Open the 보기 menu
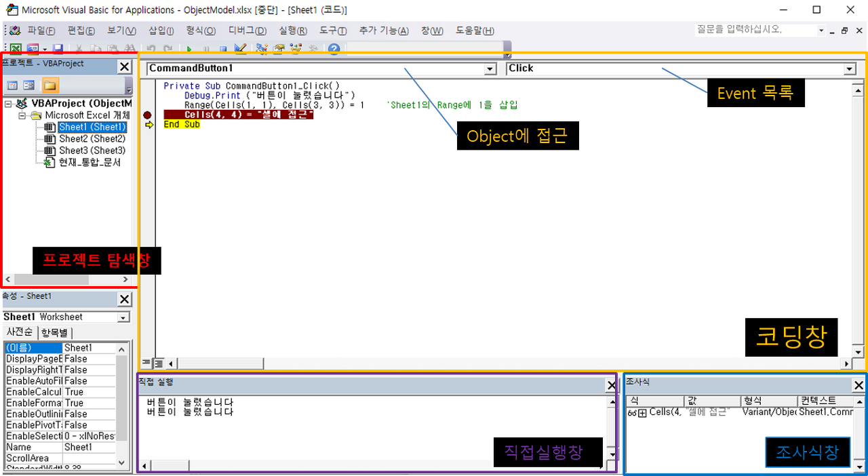Viewport: 868px width, 476px height. pos(121,31)
